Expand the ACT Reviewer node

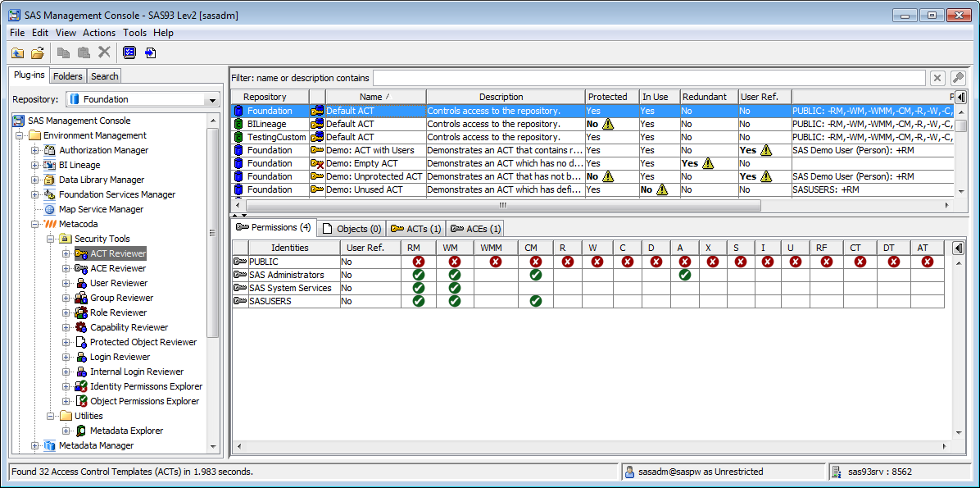click(66, 254)
